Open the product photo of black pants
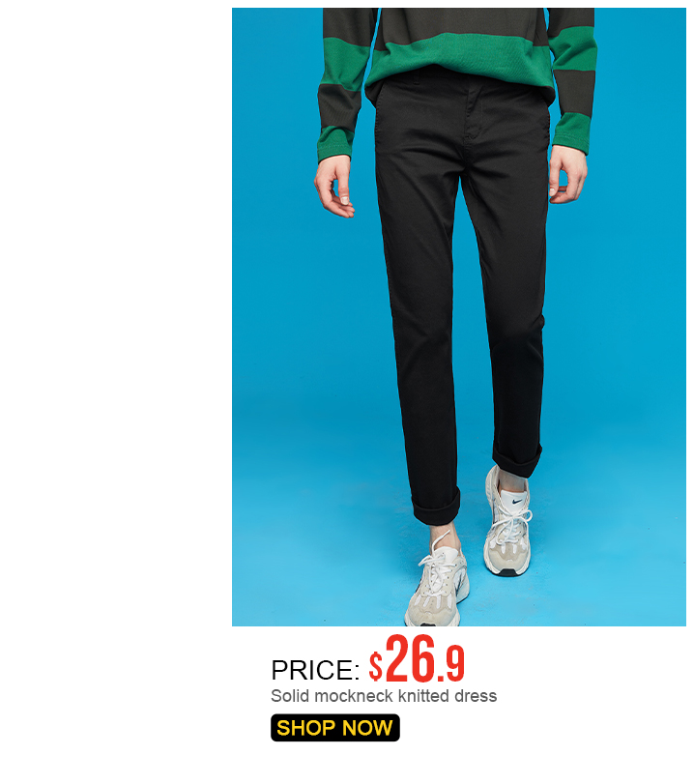The width and height of the screenshot is (694, 784). (x=459, y=316)
